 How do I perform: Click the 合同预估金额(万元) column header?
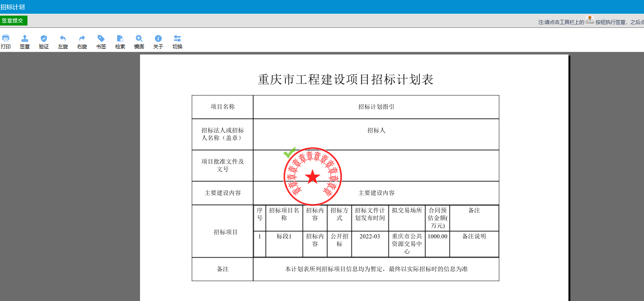click(438, 218)
